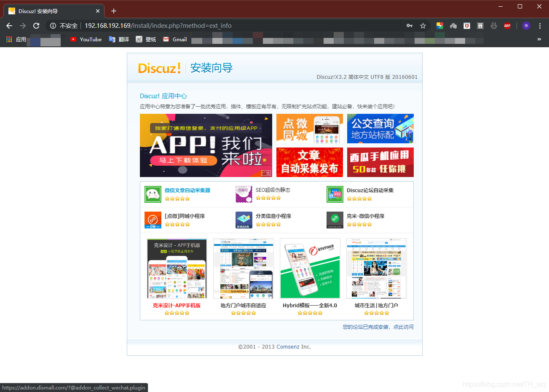
Task: Click the insecure site info icon
Action: point(53,26)
